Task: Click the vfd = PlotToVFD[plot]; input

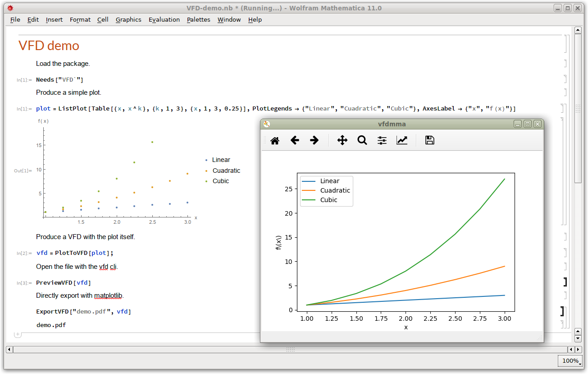Action: 75,253
